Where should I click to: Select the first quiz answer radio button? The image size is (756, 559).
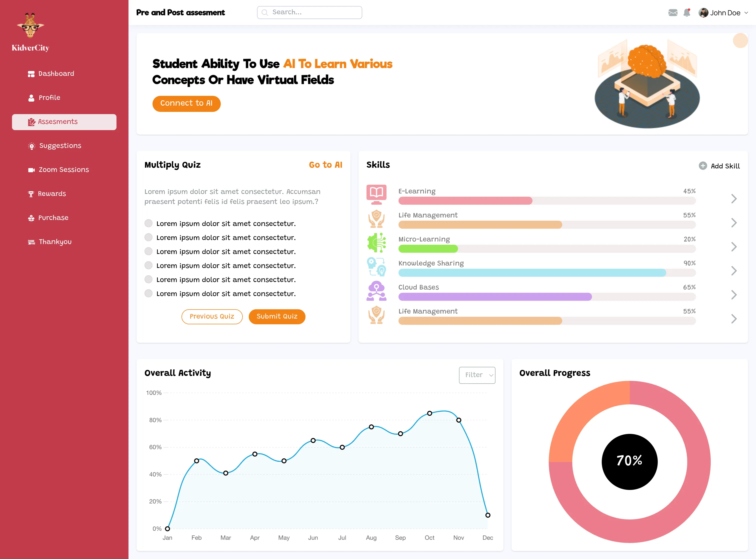click(148, 223)
